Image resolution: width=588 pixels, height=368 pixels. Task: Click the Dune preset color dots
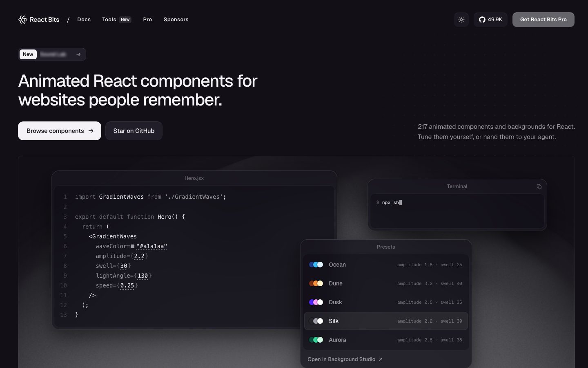point(316,283)
